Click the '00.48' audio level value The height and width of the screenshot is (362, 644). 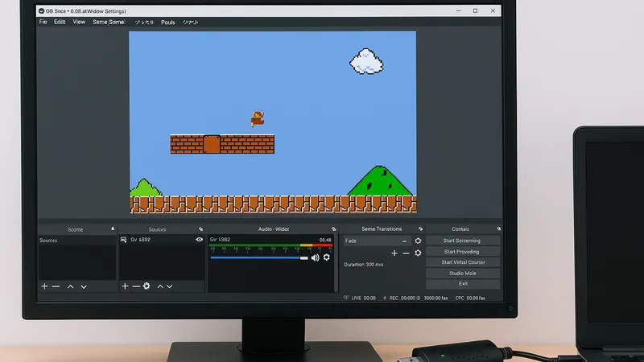(x=325, y=240)
